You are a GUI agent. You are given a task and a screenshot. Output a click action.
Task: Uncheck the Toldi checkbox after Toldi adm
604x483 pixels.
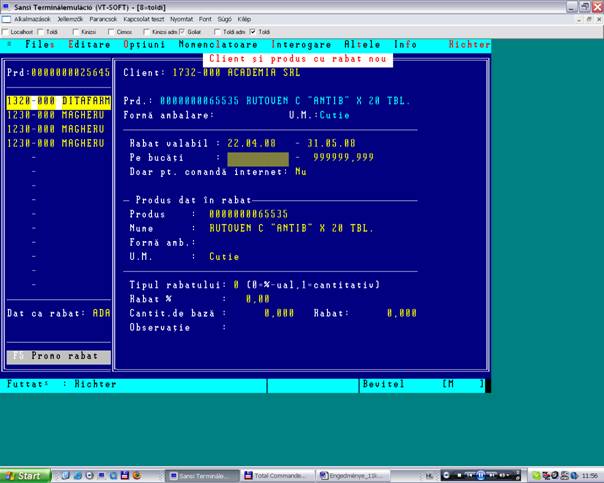(x=252, y=32)
